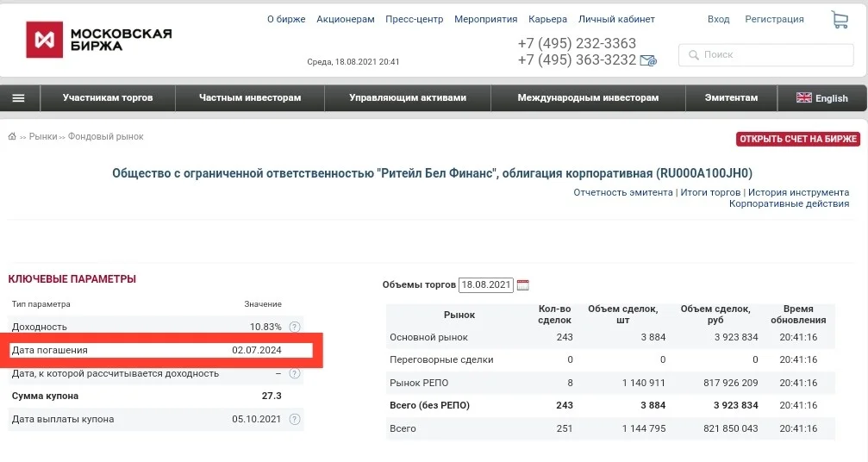
Task: Click the help icon next to Доходность
Action: 295,327
